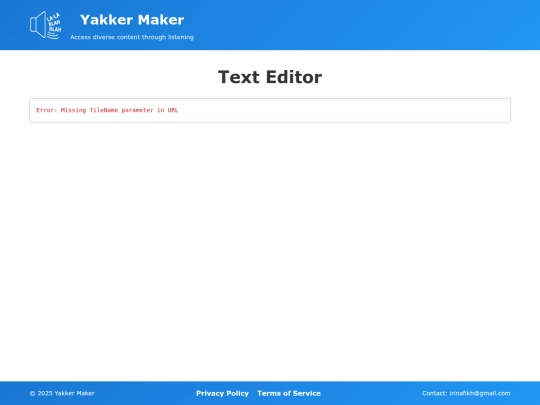Click the contact email irinafikh@gmail.com

point(480,393)
